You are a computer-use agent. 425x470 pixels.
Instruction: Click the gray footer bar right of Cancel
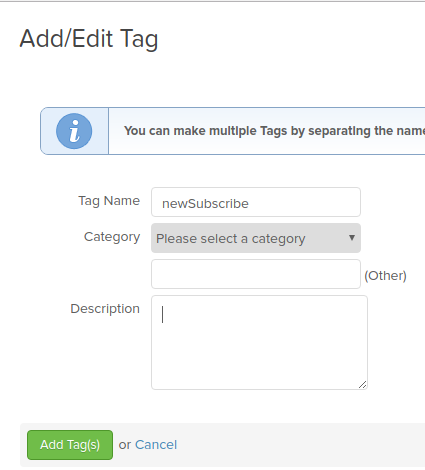tap(300, 445)
